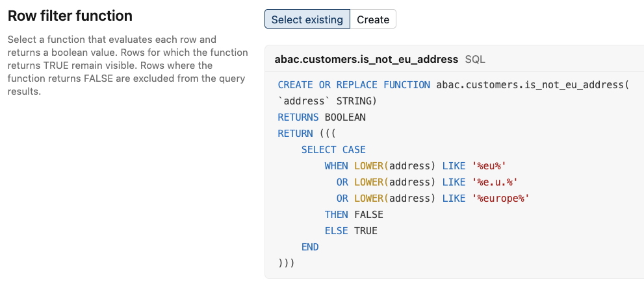
Task: Click the SELECT CASE statement
Action: coord(333,150)
